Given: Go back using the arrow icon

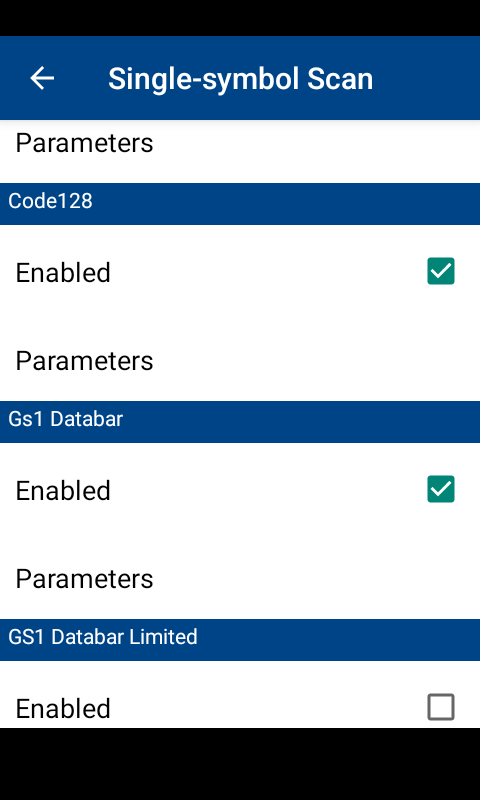Looking at the screenshot, I should [x=42, y=78].
